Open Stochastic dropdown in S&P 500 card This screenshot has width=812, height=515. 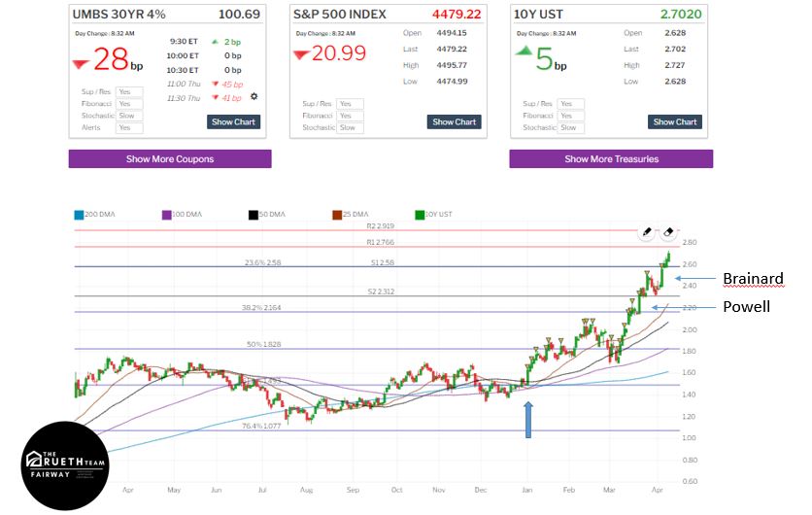(x=350, y=127)
